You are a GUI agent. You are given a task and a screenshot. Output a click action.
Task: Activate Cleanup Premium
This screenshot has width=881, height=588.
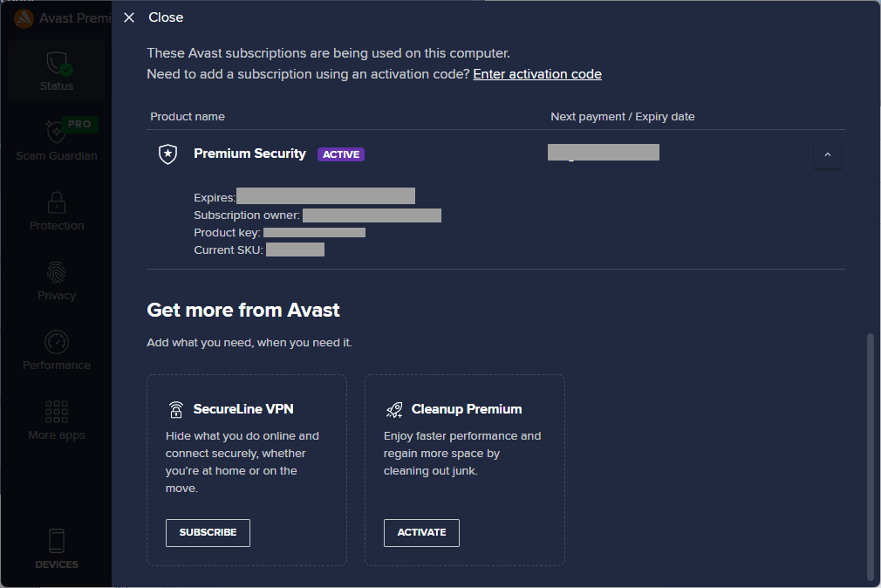coord(421,532)
